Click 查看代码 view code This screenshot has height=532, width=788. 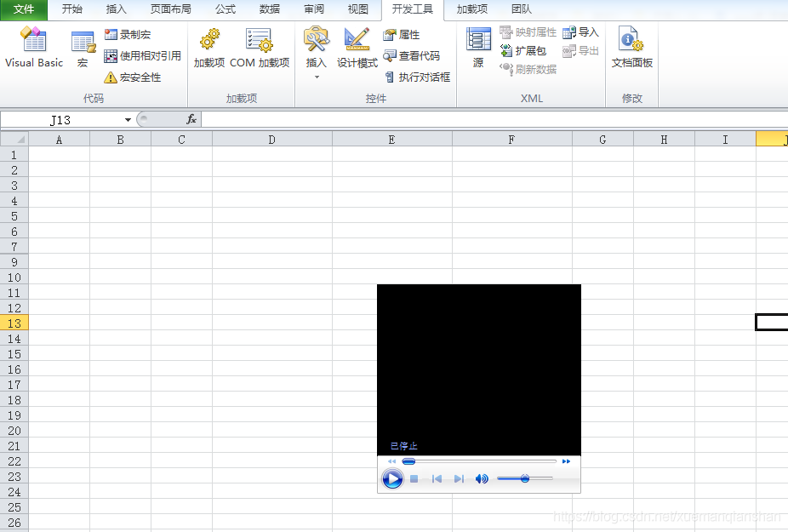[x=411, y=56]
